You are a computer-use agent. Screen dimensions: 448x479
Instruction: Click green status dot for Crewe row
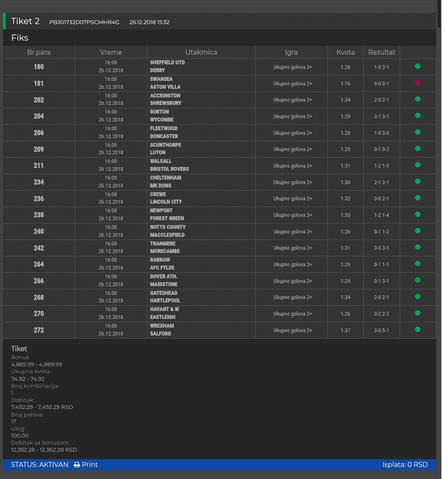tap(418, 198)
